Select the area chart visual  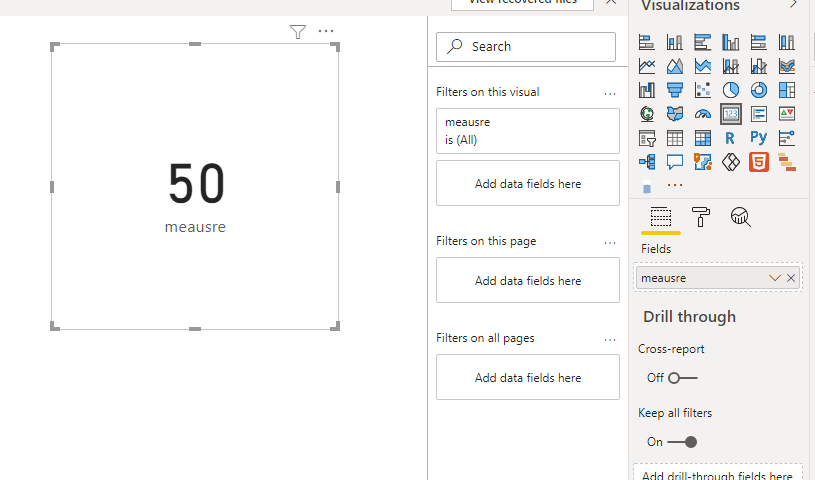pyautogui.click(x=675, y=66)
